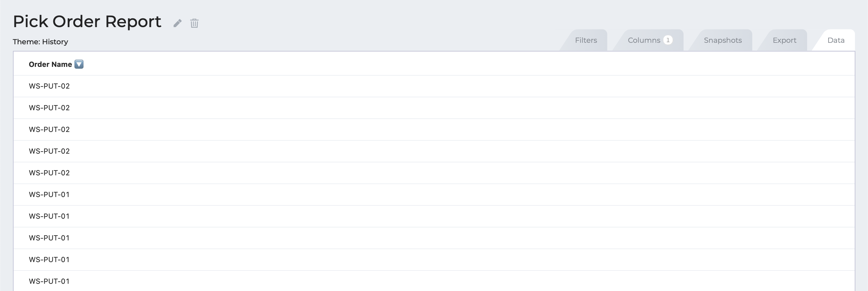
Task: Select the first WS-PUT-02 row
Action: pos(434,86)
